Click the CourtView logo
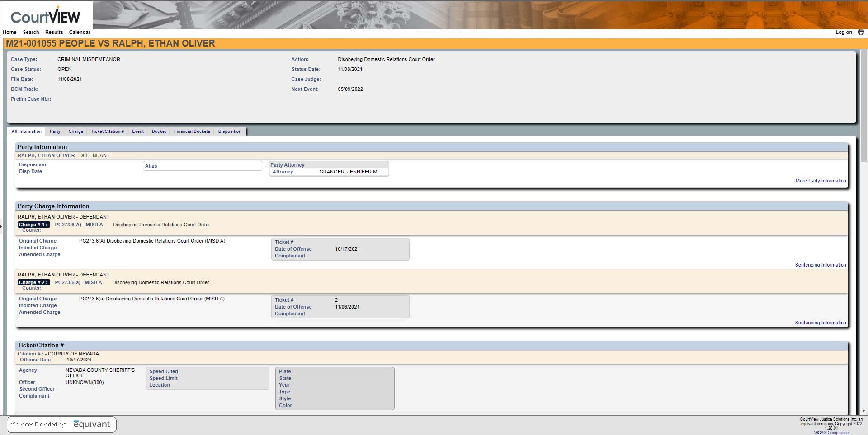Image resolution: width=868 pixels, height=435 pixels. [45, 16]
